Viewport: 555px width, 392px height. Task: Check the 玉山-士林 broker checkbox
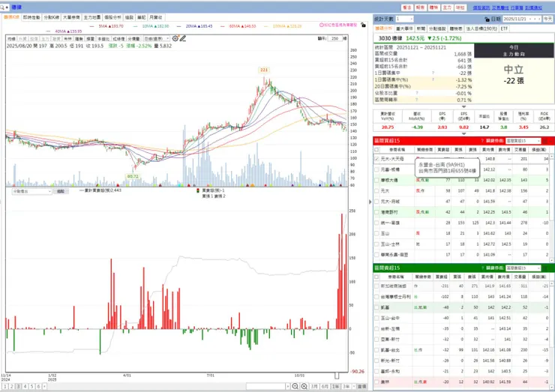(x=376, y=244)
